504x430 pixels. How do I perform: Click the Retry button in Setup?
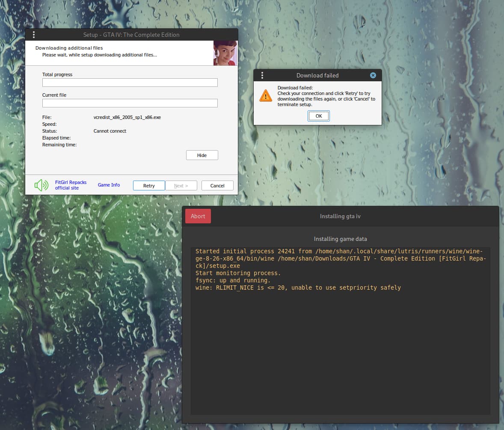click(149, 185)
